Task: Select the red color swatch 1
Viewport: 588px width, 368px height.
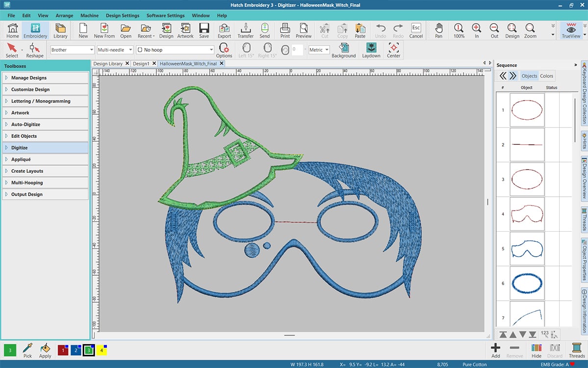Action: click(x=63, y=350)
